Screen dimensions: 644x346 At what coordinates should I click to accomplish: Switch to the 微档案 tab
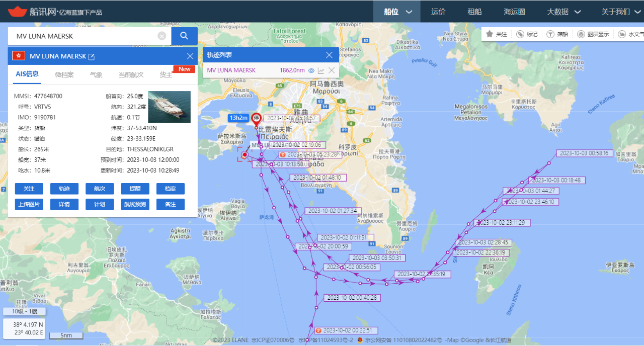[64, 75]
